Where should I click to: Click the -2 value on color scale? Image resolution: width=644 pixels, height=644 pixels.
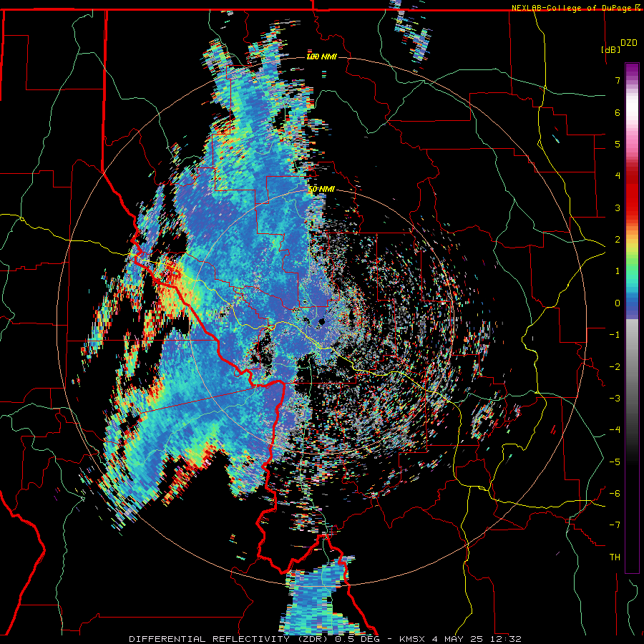click(615, 366)
